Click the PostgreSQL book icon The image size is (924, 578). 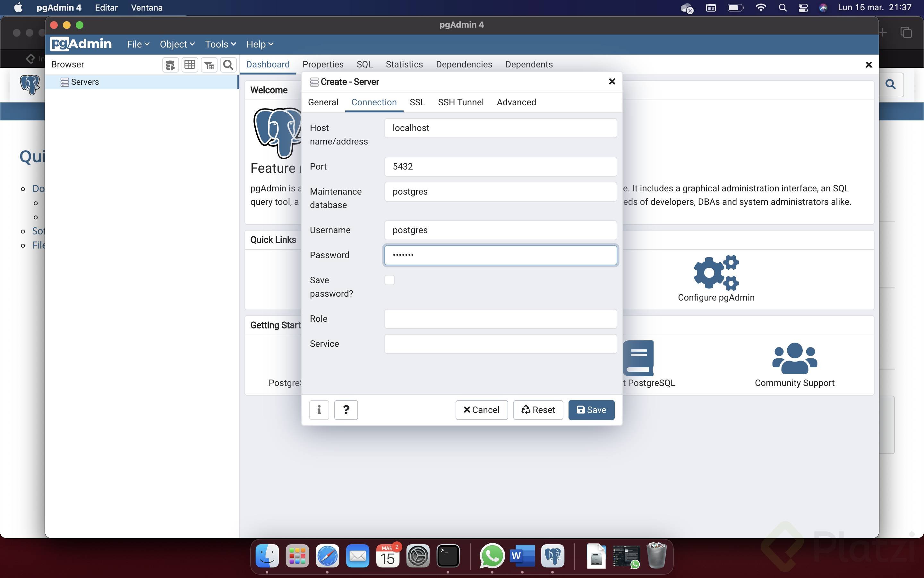point(638,358)
